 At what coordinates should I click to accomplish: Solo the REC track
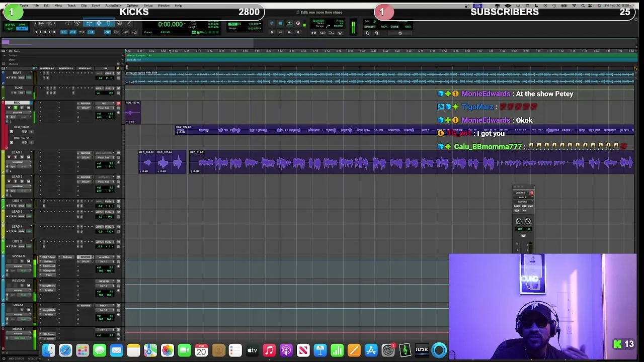point(22,108)
